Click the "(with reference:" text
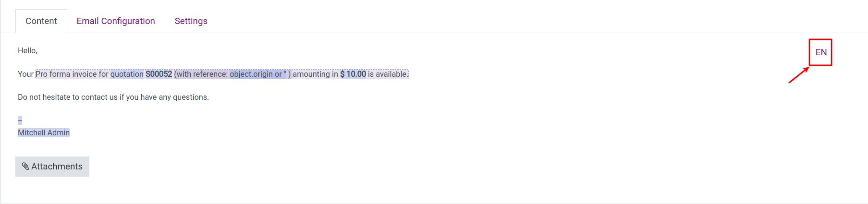 (x=201, y=74)
